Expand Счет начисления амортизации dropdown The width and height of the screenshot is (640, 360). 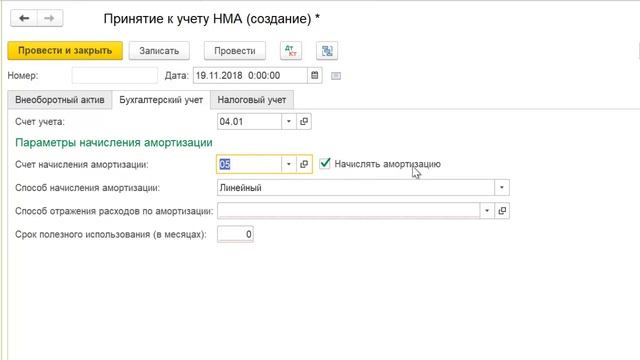(x=289, y=164)
